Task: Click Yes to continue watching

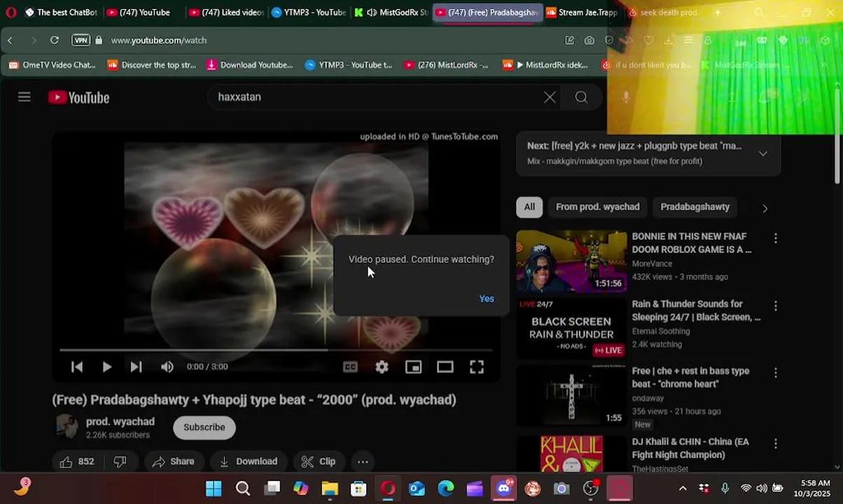Action: [x=487, y=299]
